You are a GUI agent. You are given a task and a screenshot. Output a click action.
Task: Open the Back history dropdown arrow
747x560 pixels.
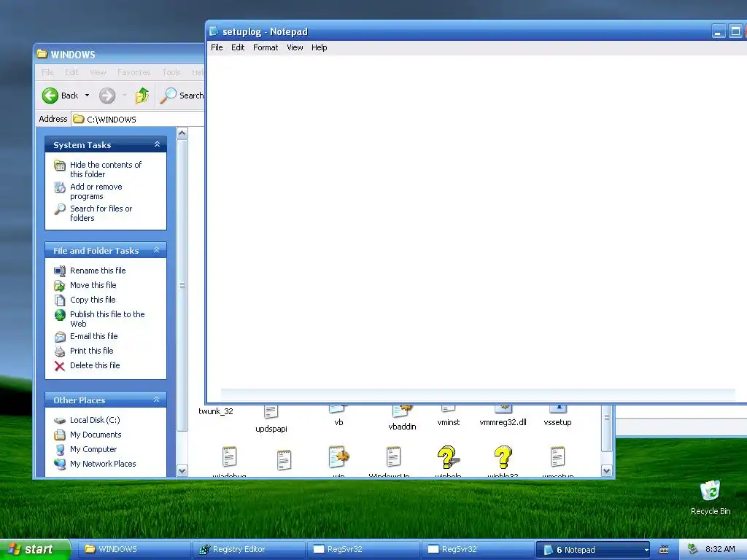(x=88, y=96)
